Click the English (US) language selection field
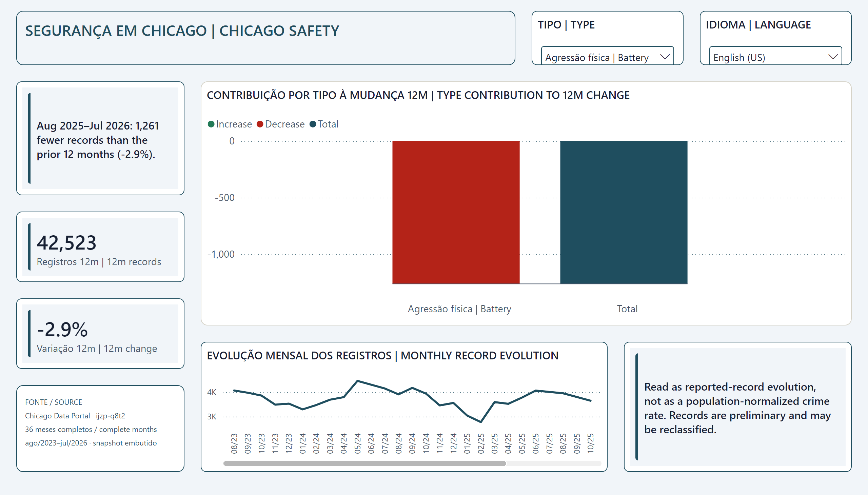 coord(775,56)
